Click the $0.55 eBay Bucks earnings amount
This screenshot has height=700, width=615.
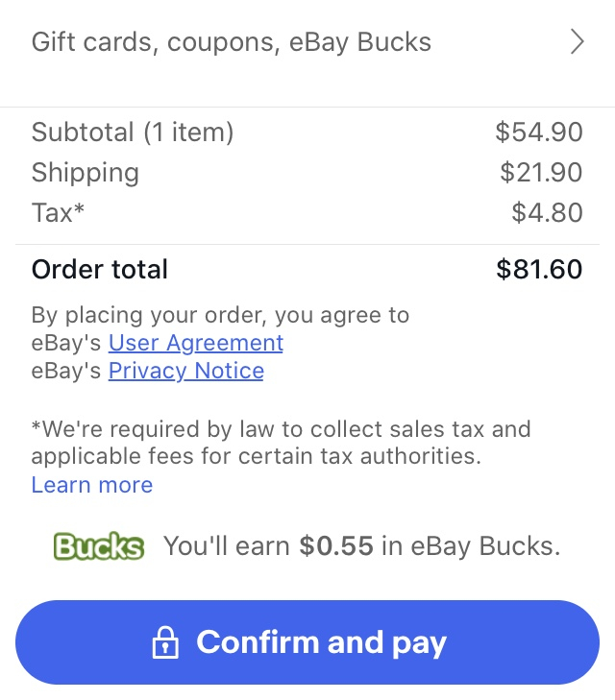pos(336,545)
